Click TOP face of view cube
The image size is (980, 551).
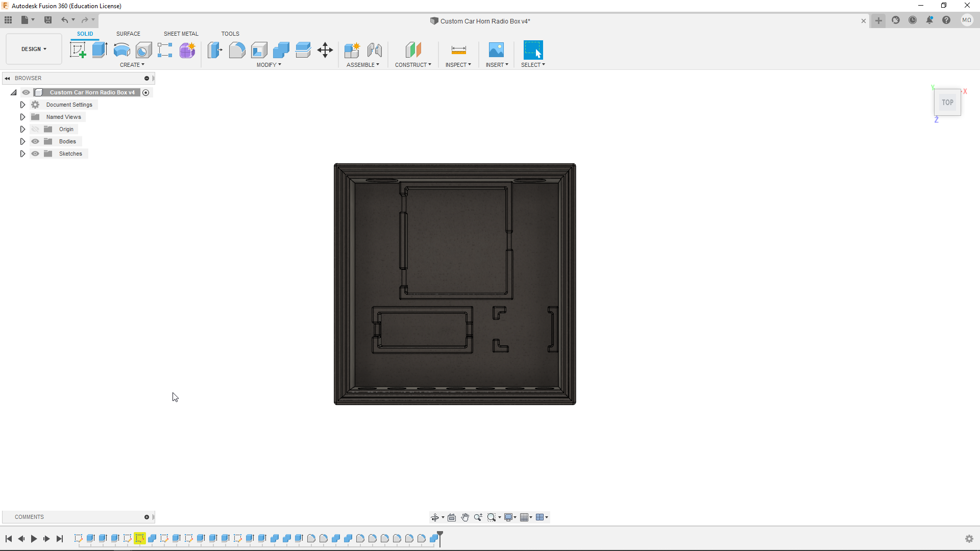(947, 103)
